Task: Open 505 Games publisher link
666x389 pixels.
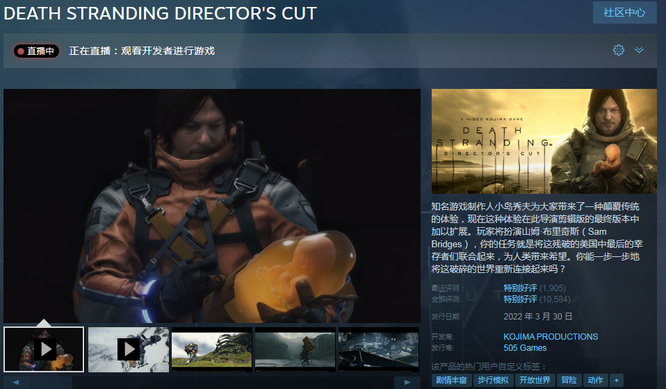Action: pos(525,348)
